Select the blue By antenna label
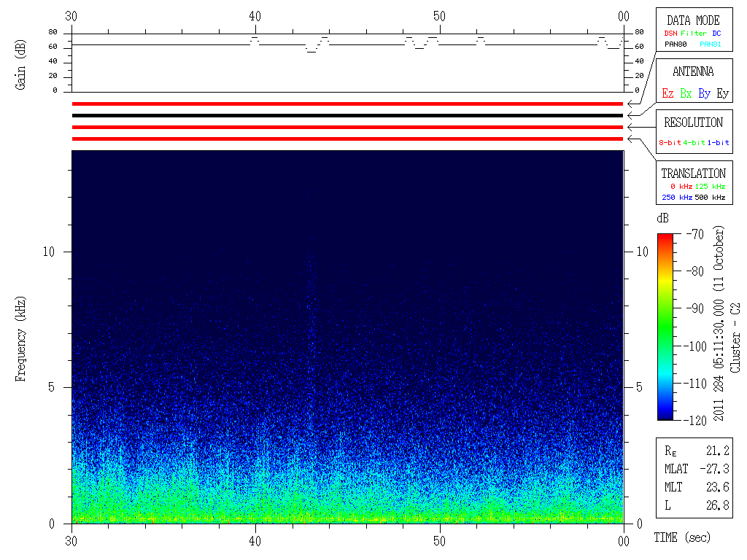The width and height of the screenshot is (747, 560). pyautogui.click(x=704, y=94)
